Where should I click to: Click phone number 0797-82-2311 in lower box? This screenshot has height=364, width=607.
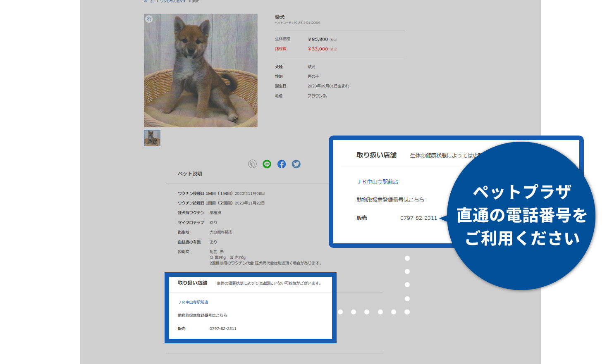(x=223, y=329)
